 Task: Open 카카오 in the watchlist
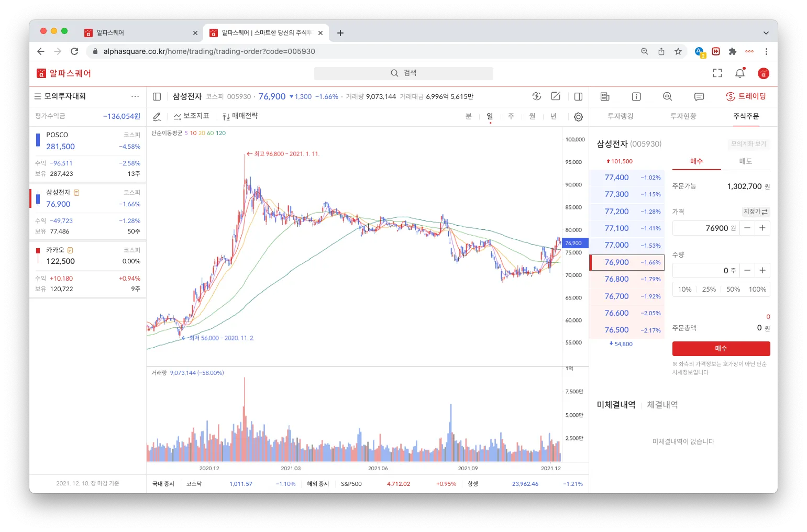[x=87, y=269]
